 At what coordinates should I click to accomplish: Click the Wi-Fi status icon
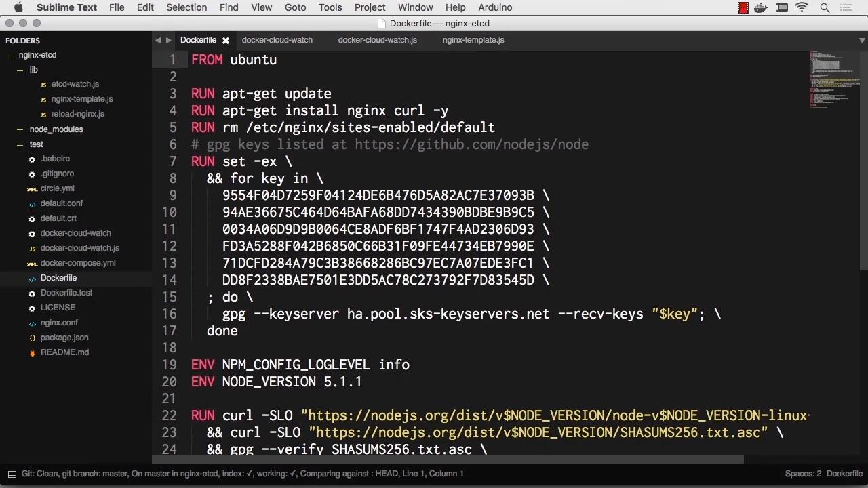pos(802,7)
